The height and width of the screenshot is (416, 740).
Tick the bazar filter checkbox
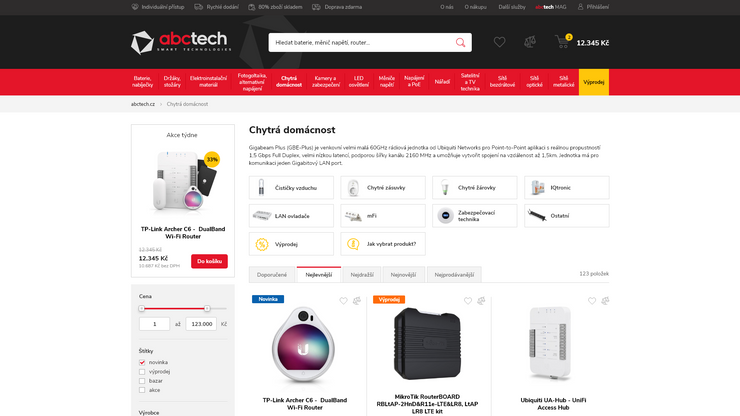(x=142, y=381)
